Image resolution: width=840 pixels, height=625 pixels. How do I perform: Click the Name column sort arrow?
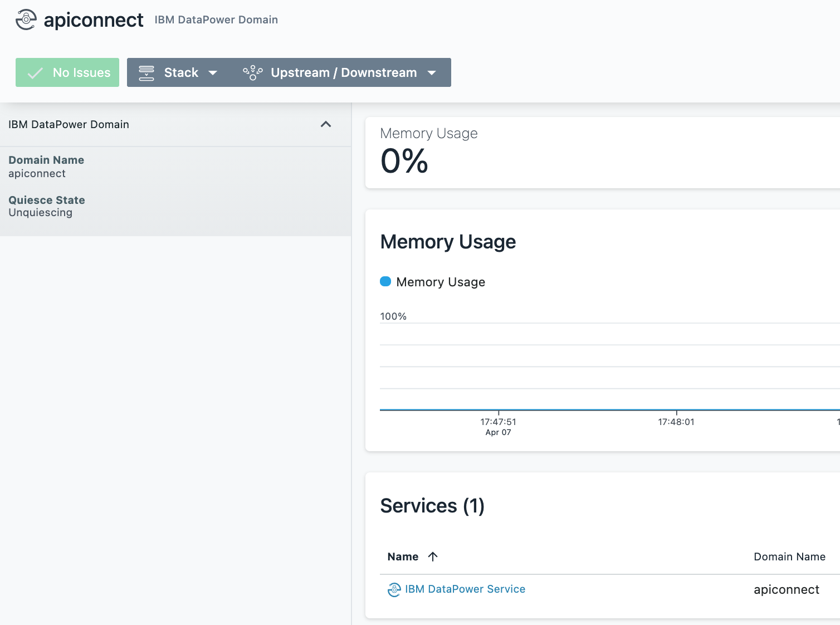coord(433,556)
